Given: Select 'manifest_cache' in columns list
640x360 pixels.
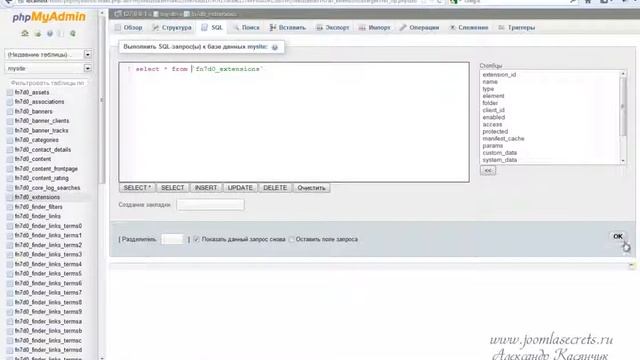Looking at the screenshot, I should (x=503, y=139).
